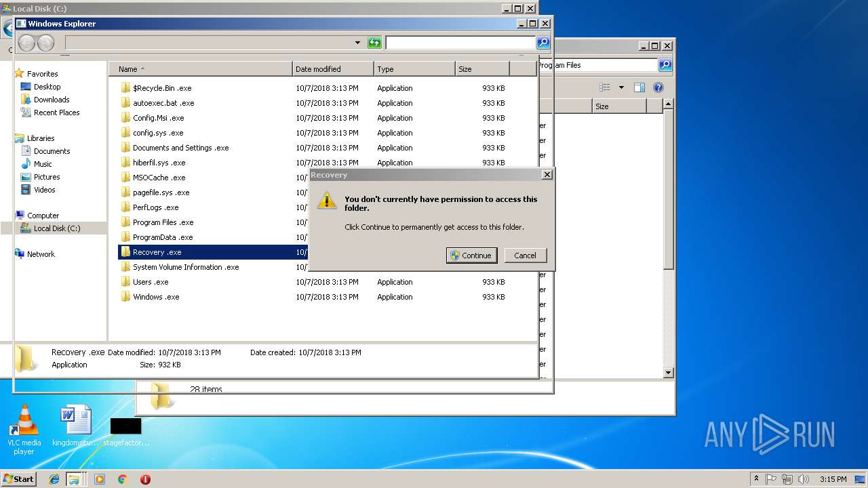Select the PerfLogs .exe file icon
This screenshot has height=488, width=868.
tap(125, 207)
